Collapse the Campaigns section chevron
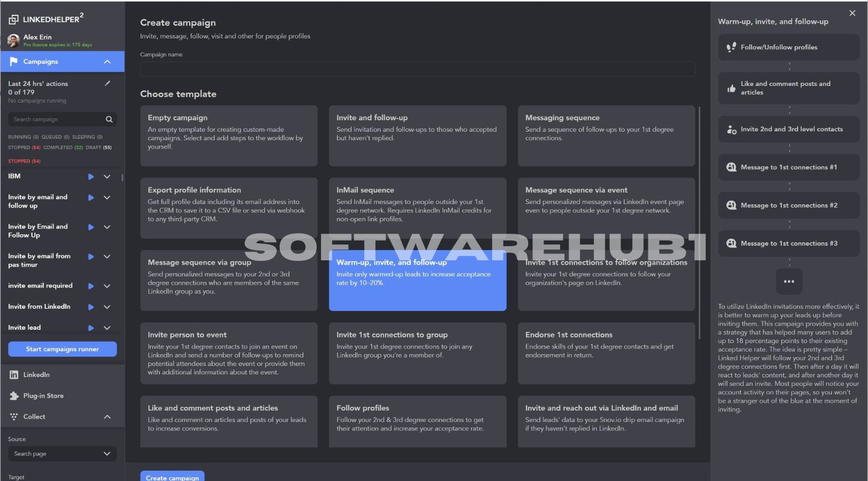868x481 pixels. tap(107, 61)
